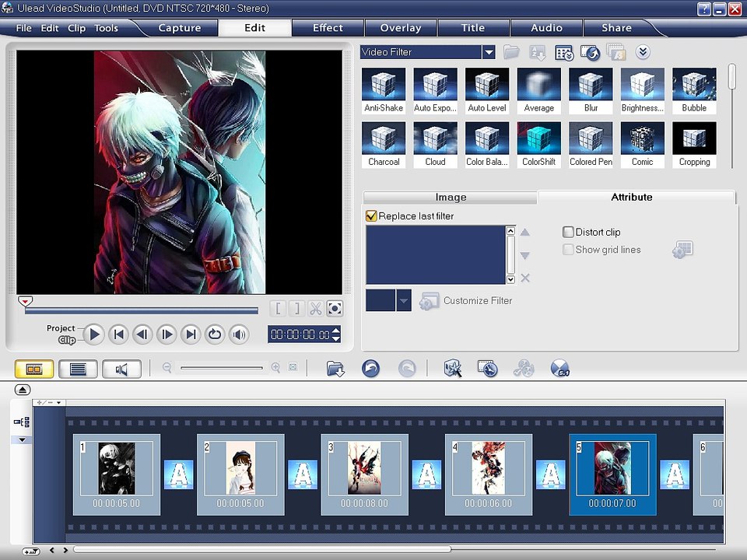Open the System Volume control
Screen dimensions: 747x560
239,334
